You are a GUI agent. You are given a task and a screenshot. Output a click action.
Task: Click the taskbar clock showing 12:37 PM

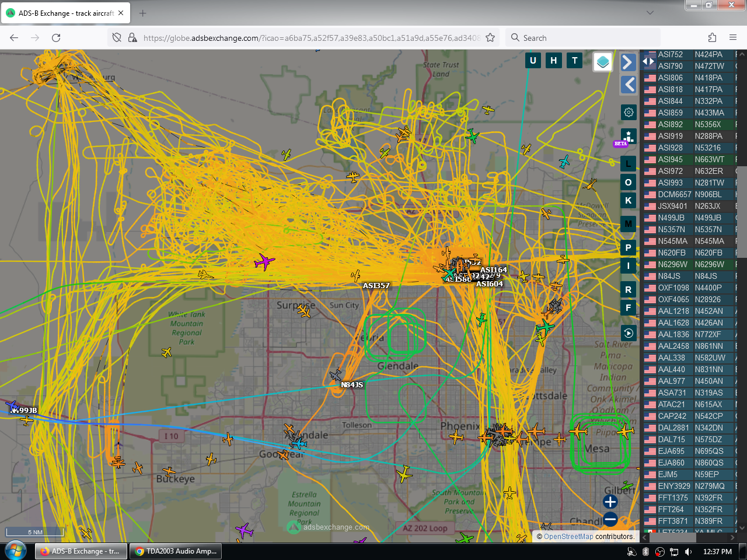click(x=717, y=551)
